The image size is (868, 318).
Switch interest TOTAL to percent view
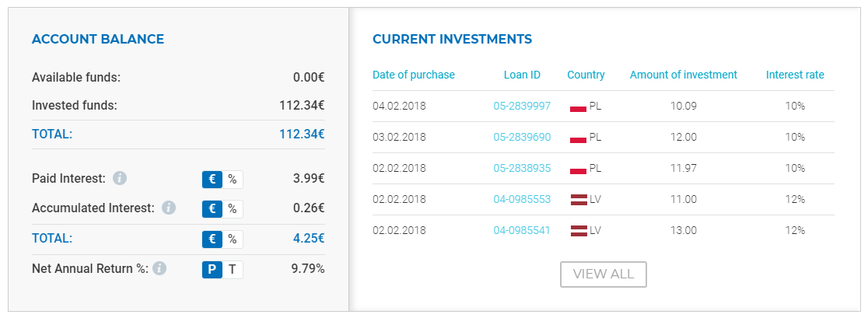(233, 239)
